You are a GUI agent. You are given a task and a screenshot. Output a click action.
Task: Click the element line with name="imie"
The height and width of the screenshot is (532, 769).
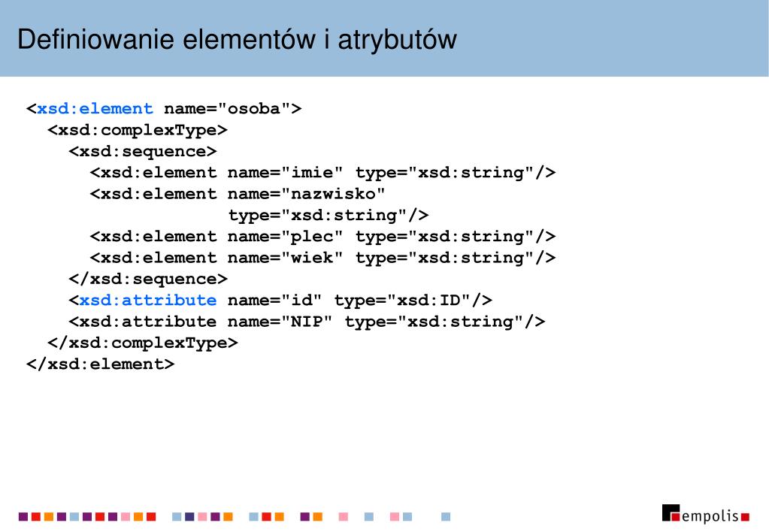coord(322,173)
